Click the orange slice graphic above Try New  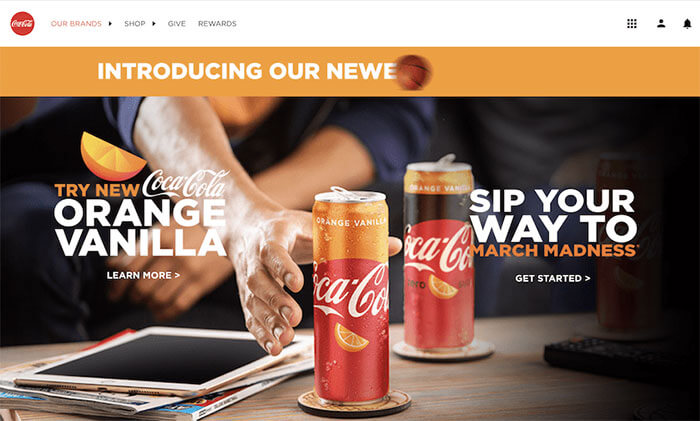click(x=112, y=156)
